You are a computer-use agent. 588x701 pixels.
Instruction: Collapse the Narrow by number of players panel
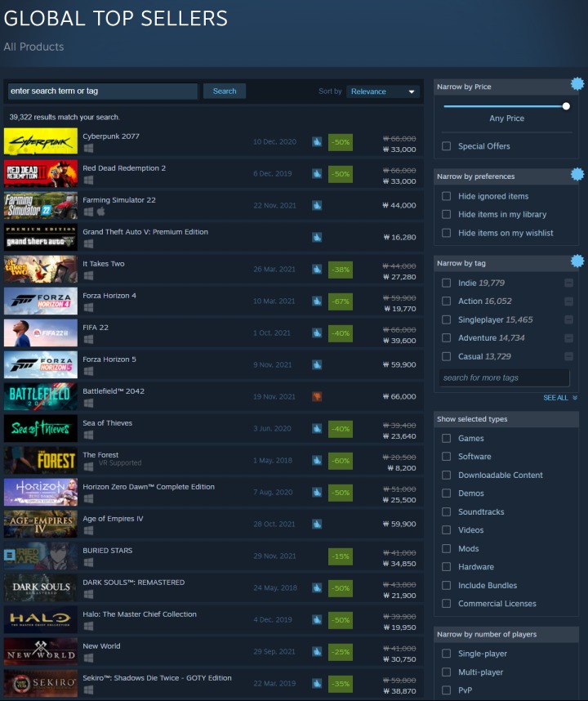click(x=506, y=634)
